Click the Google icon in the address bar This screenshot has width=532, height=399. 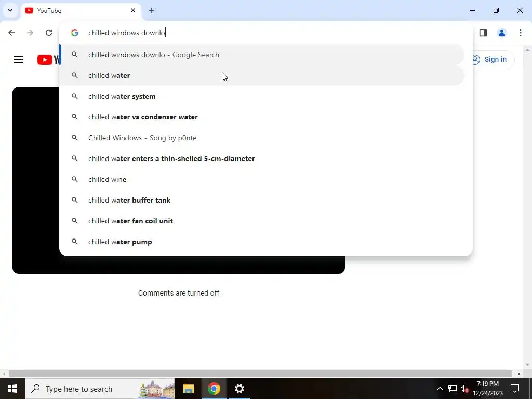click(x=75, y=33)
